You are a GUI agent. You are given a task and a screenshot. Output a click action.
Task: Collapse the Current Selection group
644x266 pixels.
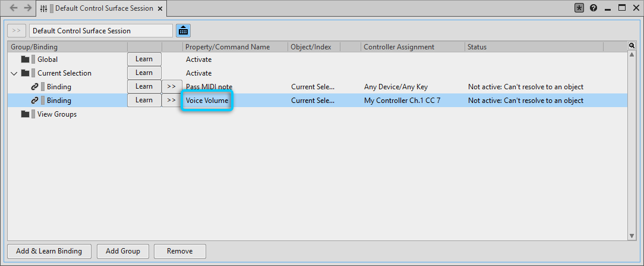[14, 73]
